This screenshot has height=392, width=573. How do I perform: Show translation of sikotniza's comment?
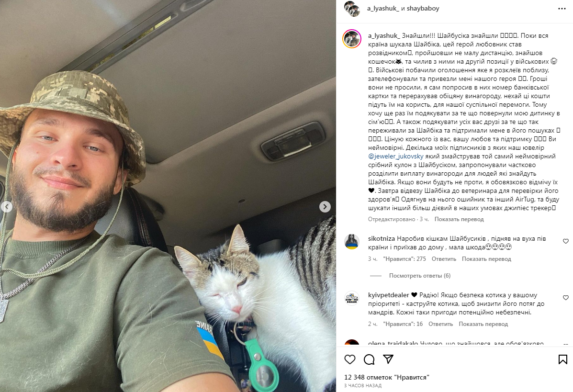(x=486, y=259)
